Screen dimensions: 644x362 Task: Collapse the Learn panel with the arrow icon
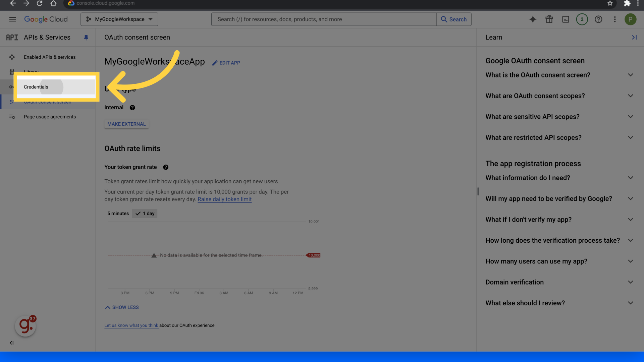click(x=634, y=38)
